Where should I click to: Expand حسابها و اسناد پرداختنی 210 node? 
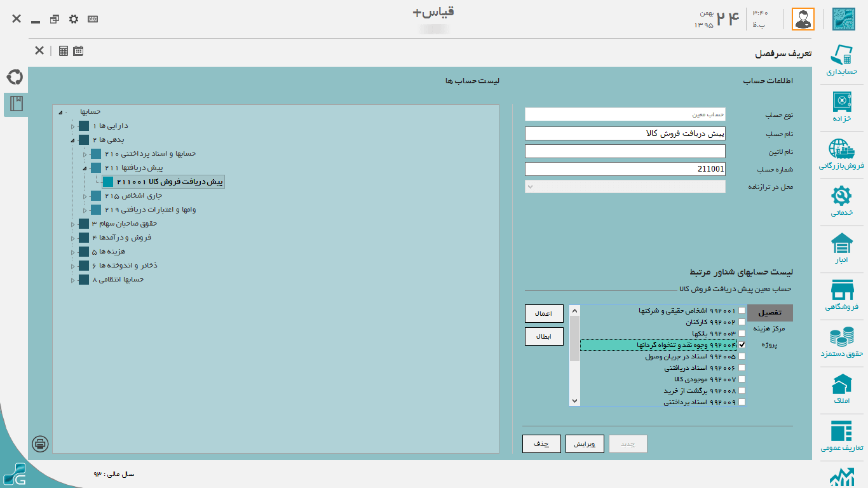click(85, 154)
